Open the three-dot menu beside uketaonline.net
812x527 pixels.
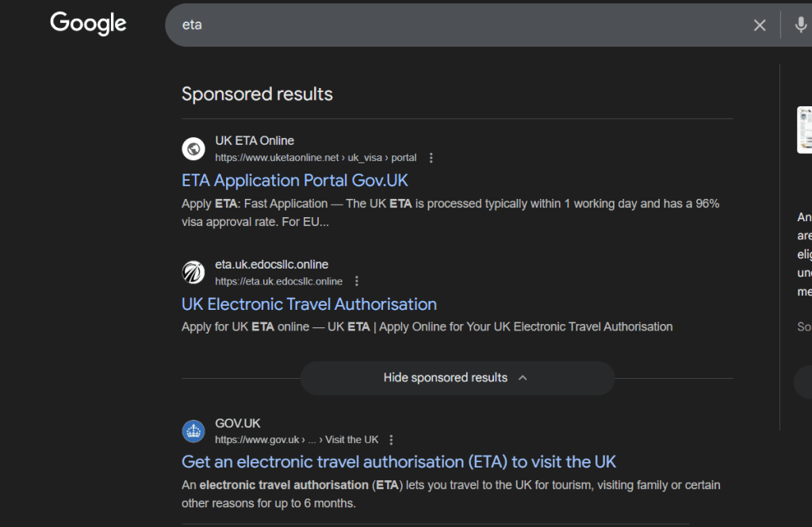431,158
